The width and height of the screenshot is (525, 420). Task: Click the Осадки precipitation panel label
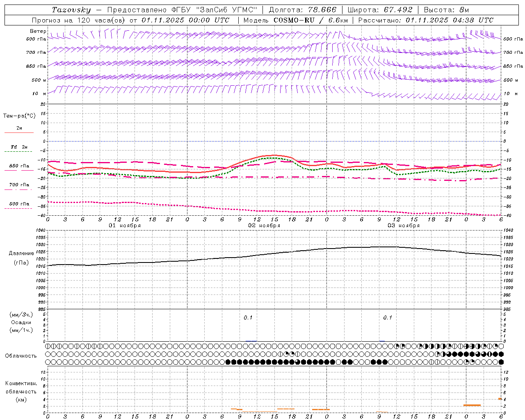(21, 322)
